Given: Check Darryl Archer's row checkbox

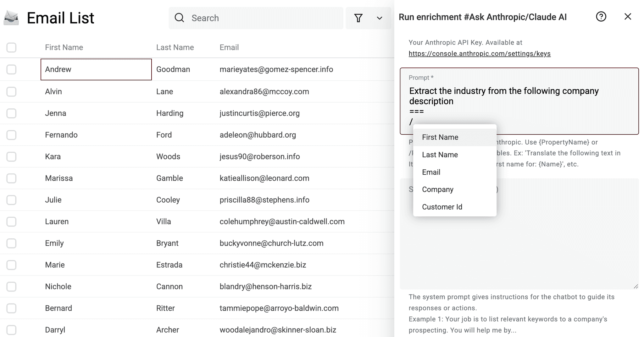Looking at the screenshot, I should tap(12, 329).
